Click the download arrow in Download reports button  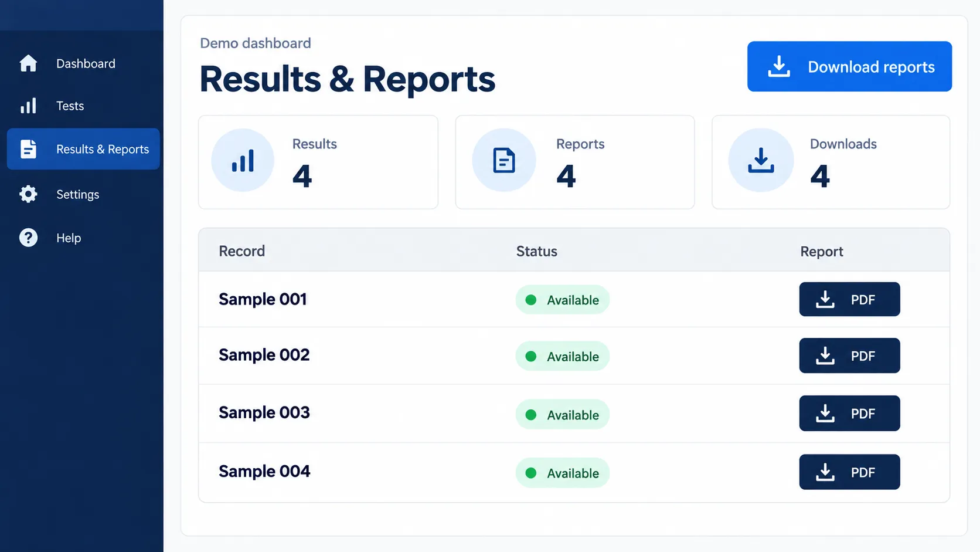click(x=779, y=66)
